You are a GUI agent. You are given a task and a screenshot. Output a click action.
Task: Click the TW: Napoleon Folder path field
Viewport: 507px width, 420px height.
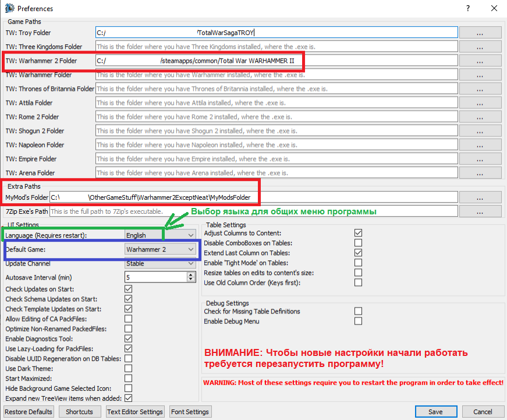point(276,145)
